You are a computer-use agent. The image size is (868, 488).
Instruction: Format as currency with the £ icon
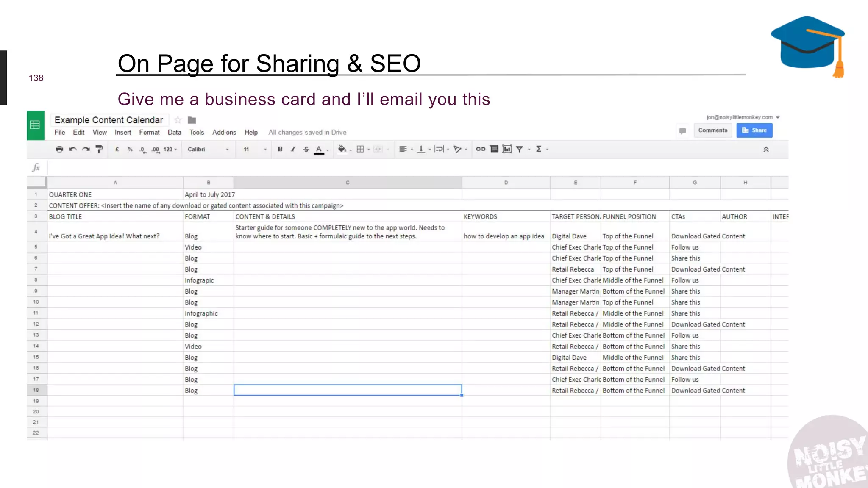pyautogui.click(x=117, y=149)
